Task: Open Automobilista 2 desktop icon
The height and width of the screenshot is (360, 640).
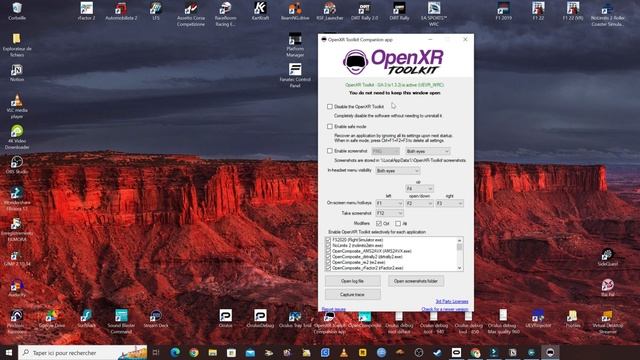Action: 121,11
